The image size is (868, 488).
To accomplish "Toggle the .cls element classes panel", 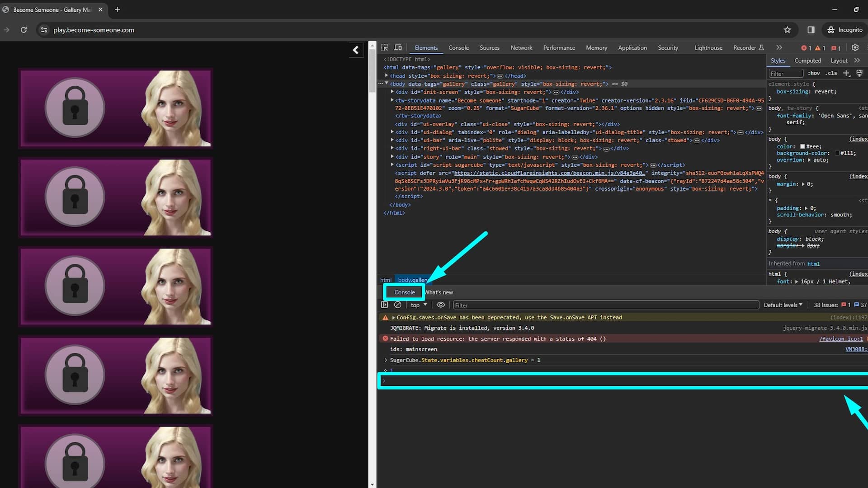I will click(x=831, y=73).
